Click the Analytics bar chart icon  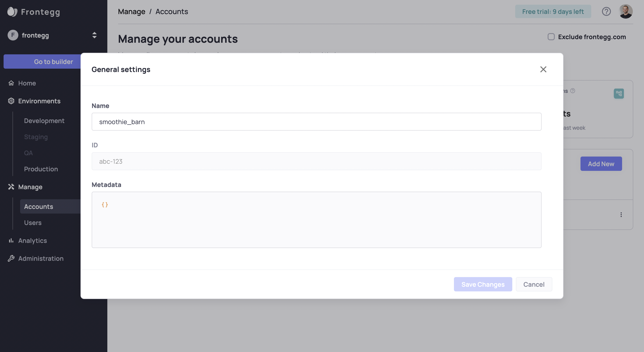(11, 240)
